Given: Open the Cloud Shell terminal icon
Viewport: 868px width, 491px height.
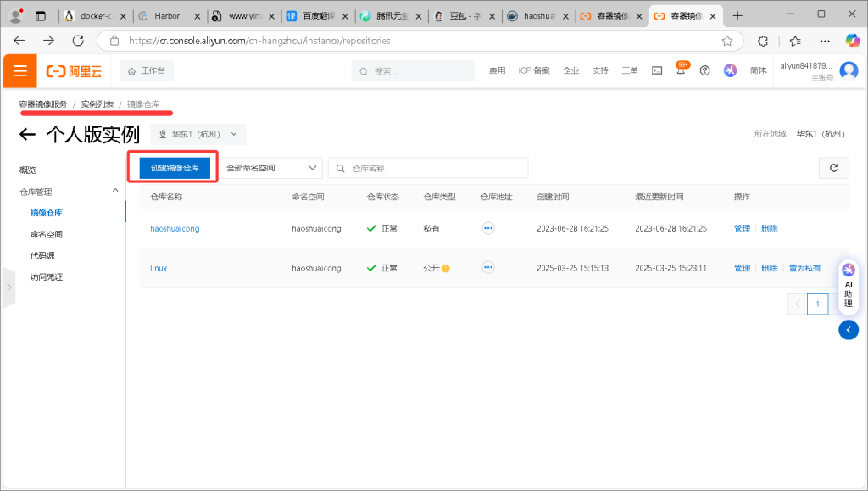Looking at the screenshot, I should (x=656, y=71).
